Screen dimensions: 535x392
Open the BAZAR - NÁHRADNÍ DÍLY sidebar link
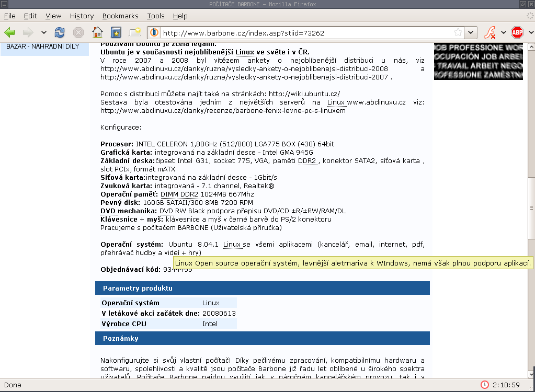click(43, 47)
